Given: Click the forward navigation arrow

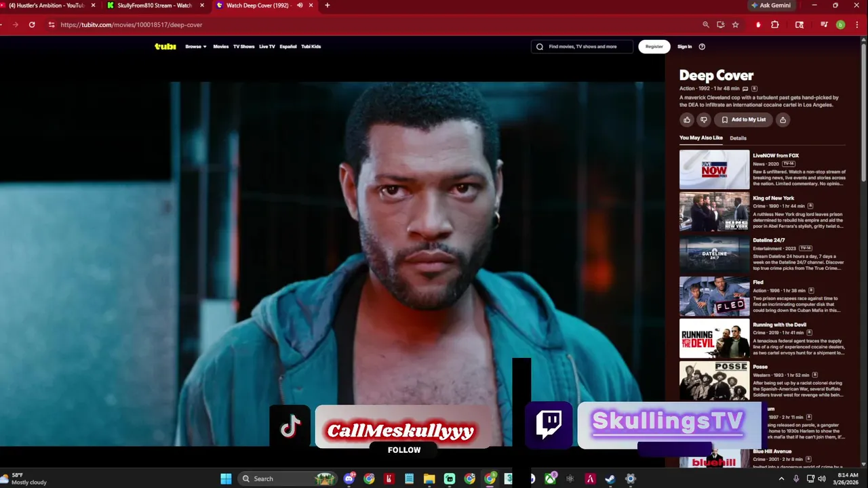Looking at the screenshot, I should [x=15, y=24].
